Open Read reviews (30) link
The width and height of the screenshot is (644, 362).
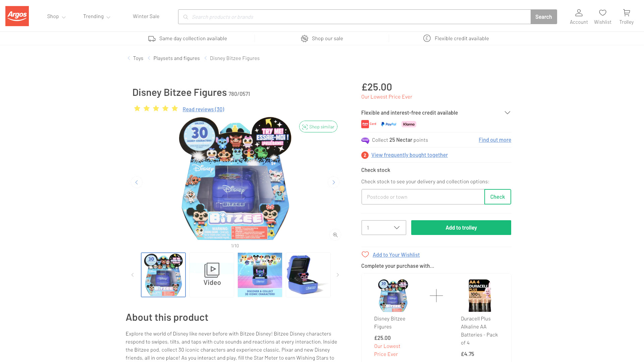tap(203, 109)
